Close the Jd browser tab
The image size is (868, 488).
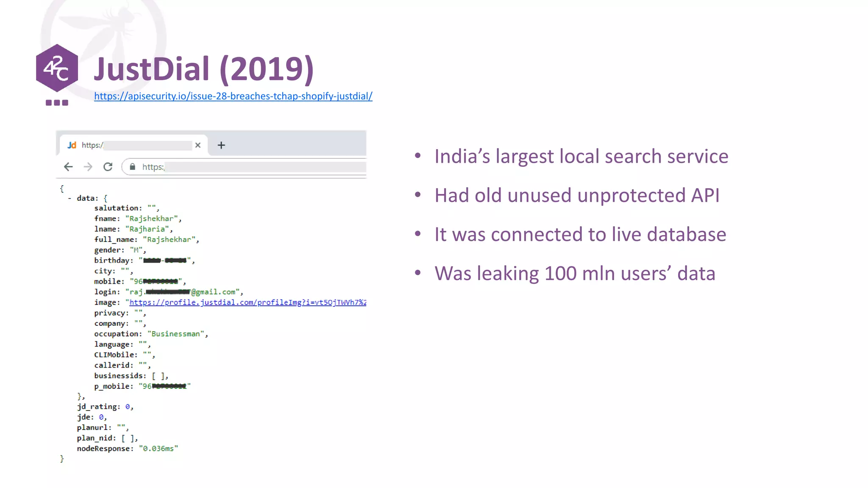tap(198, 145)
